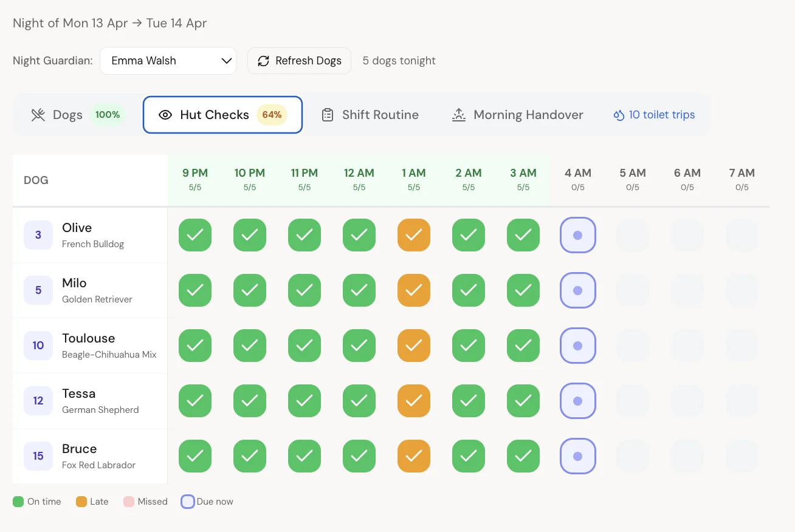
Task: Toggle Tessa's 12 AM check
Action: (x=359, y=401)
